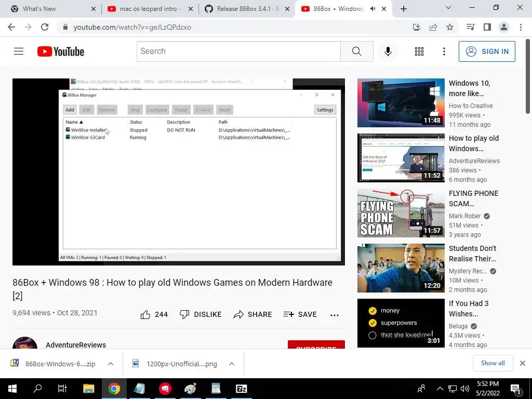
Task: Open volume control in system tray
Action: pyautogui.click(x=465, y=389)
